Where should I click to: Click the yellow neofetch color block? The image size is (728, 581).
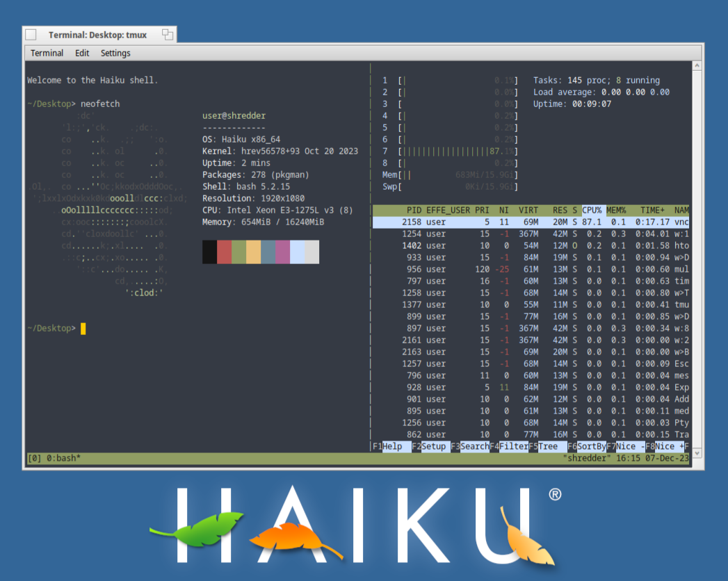click(254, 252)
